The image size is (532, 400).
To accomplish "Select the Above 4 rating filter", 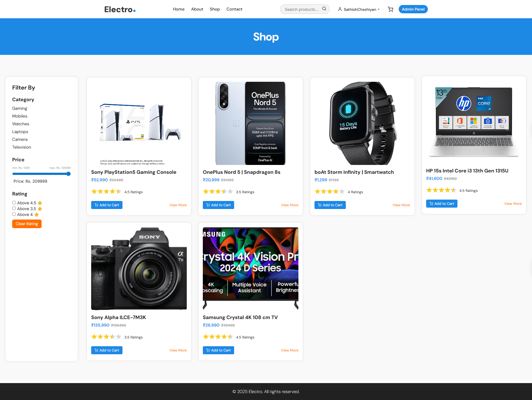I will [x=14, y=214].
